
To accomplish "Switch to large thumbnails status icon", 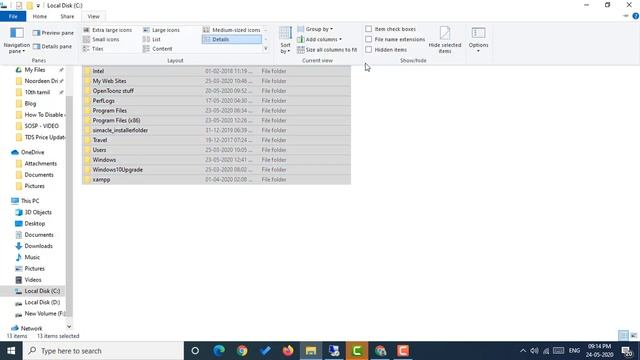I will (633, 336).
